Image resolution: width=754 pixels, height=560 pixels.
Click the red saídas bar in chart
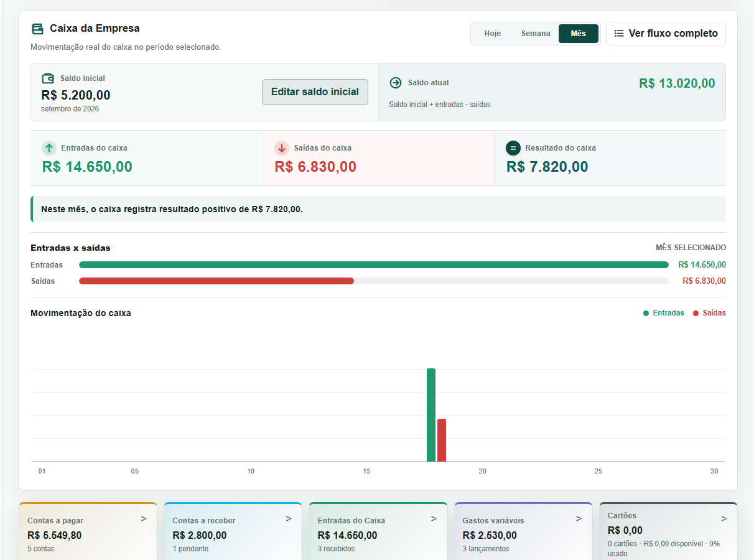click(x=442, y=440)
